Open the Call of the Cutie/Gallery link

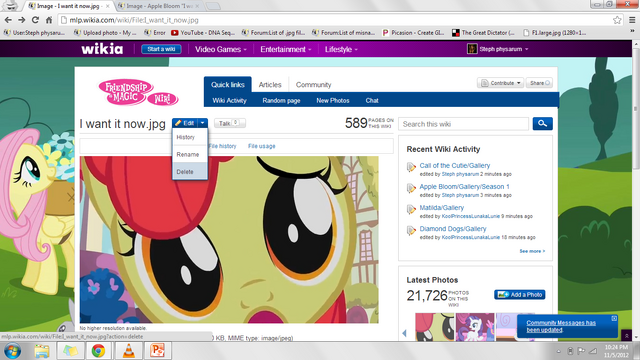(455, 165)
